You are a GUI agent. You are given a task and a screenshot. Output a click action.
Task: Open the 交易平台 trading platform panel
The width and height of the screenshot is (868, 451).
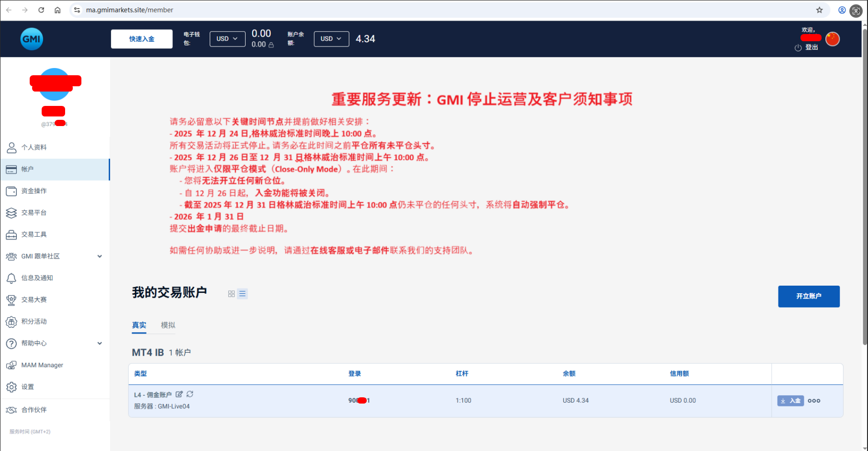(x=34, y=212)
